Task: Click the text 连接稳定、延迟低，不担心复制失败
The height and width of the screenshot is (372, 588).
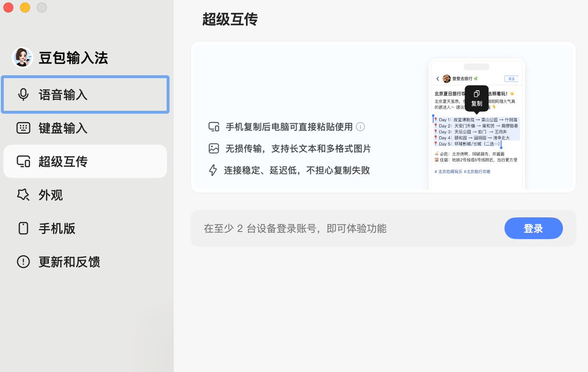Action: pyautogui.click(x=297, y=171)
